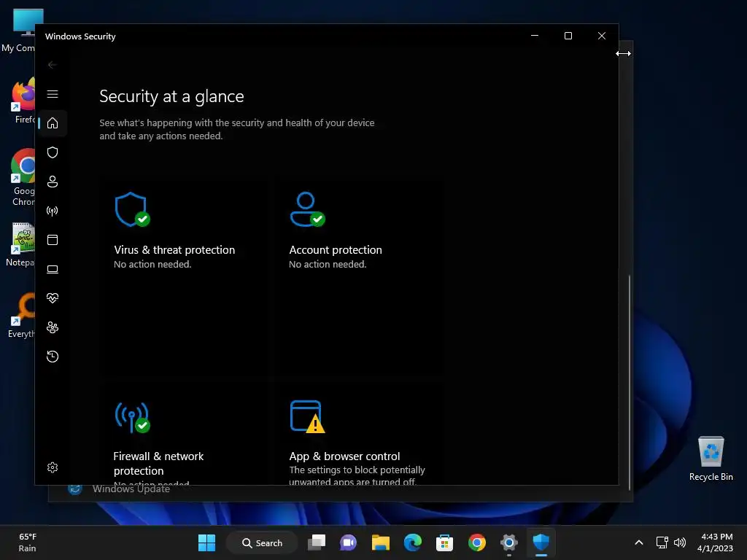Open Settings gear in taskbar
Screen dimensions: 747x560
pos(508,542)
